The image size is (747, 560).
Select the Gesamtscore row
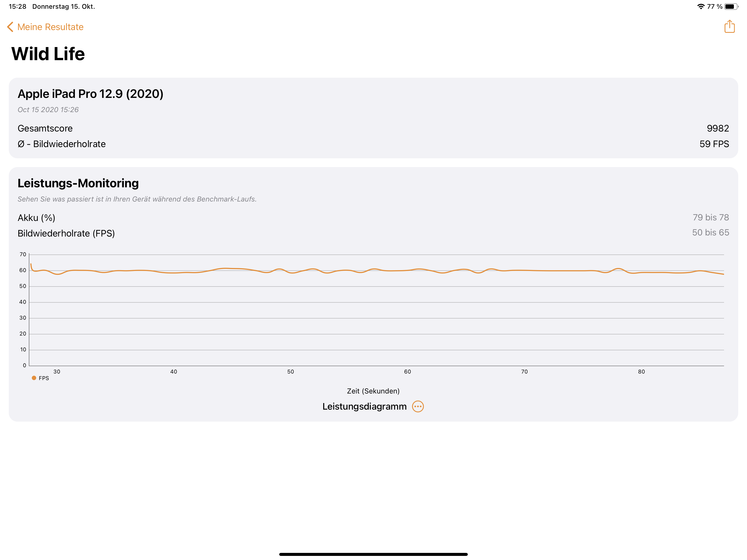pos(373,128)
